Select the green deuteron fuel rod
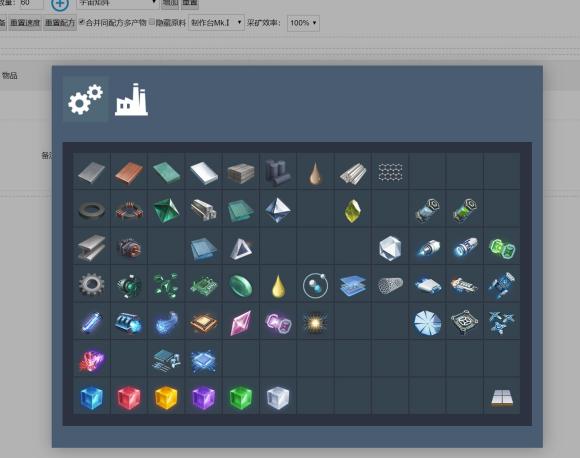 coord(465,211)
